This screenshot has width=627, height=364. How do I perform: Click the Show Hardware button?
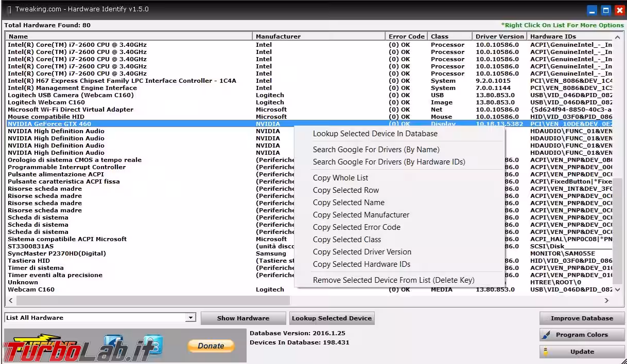click(243, 318)
